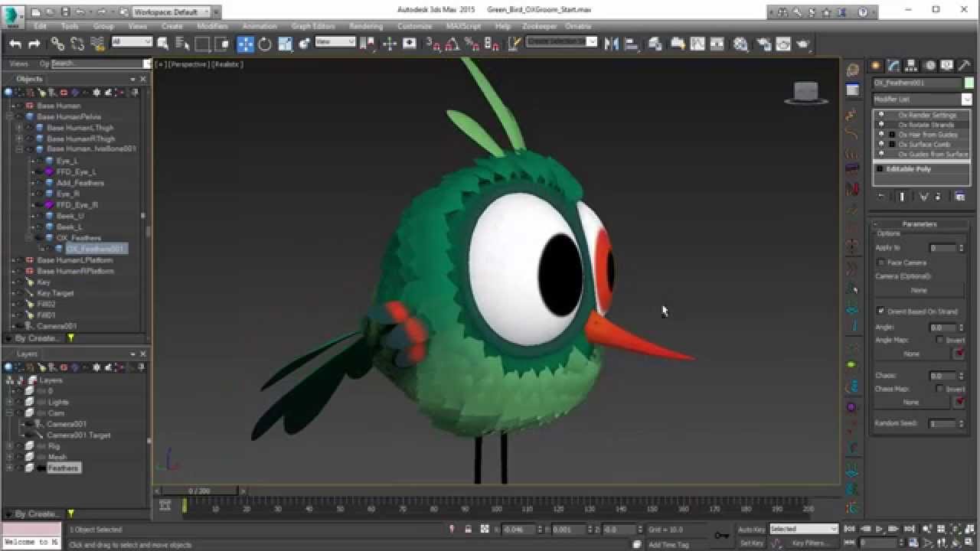Toggle the 3D Snaps icon
This screenshot has height=551, width=980.
433,44
